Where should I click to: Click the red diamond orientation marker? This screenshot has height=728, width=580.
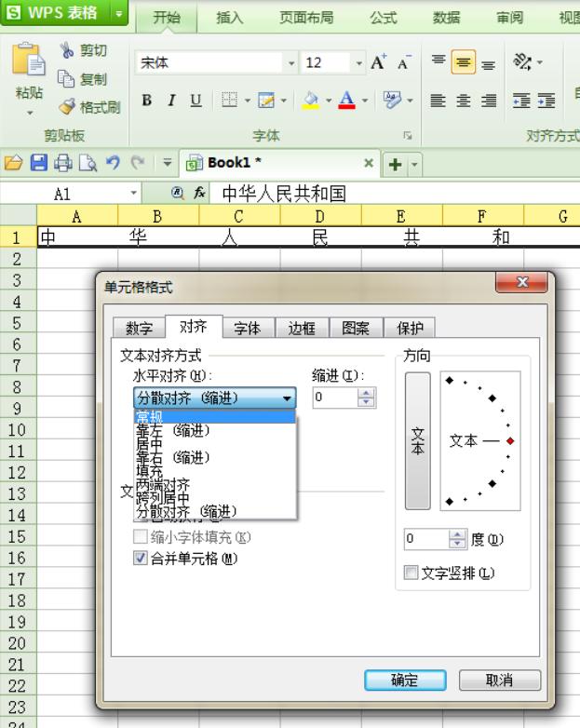tap(510, 440)
